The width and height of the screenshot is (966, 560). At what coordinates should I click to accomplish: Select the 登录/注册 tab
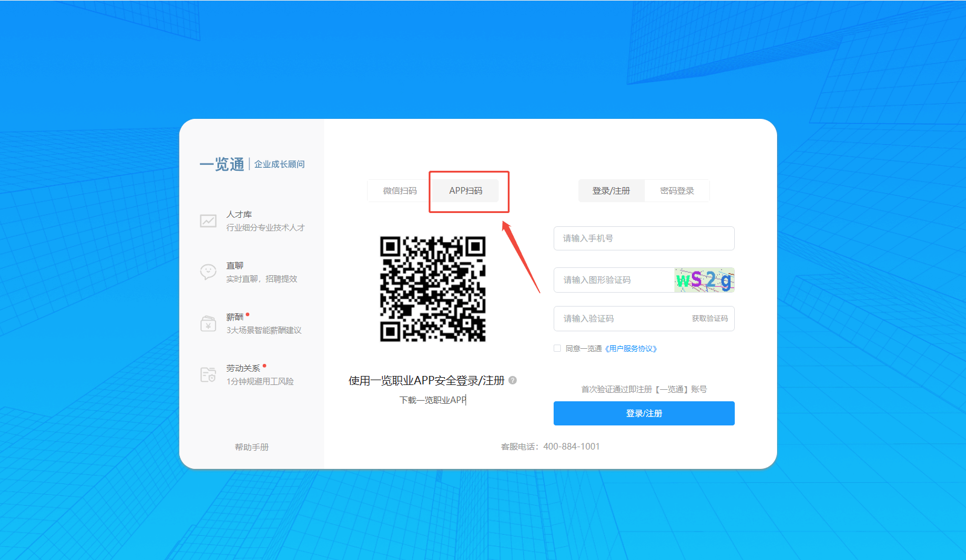tap(611, 191)
